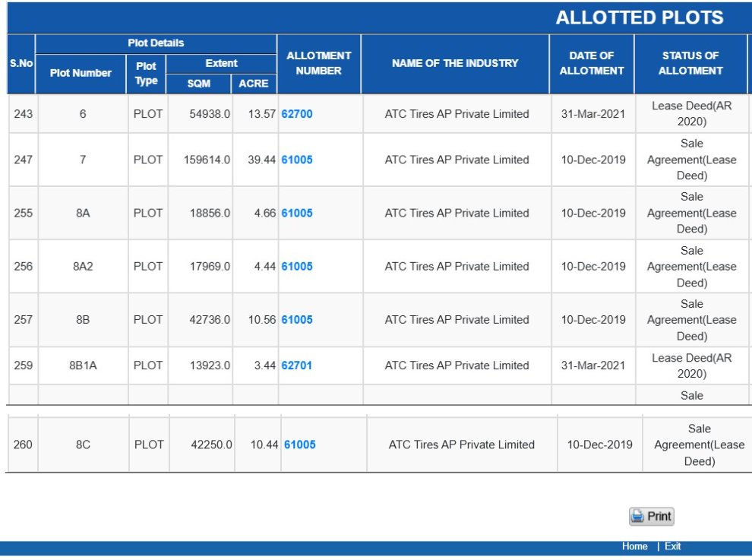Screen dimensions: 752x560
Task: Select serial number 260 cell
Action: [x=23, y=445]
